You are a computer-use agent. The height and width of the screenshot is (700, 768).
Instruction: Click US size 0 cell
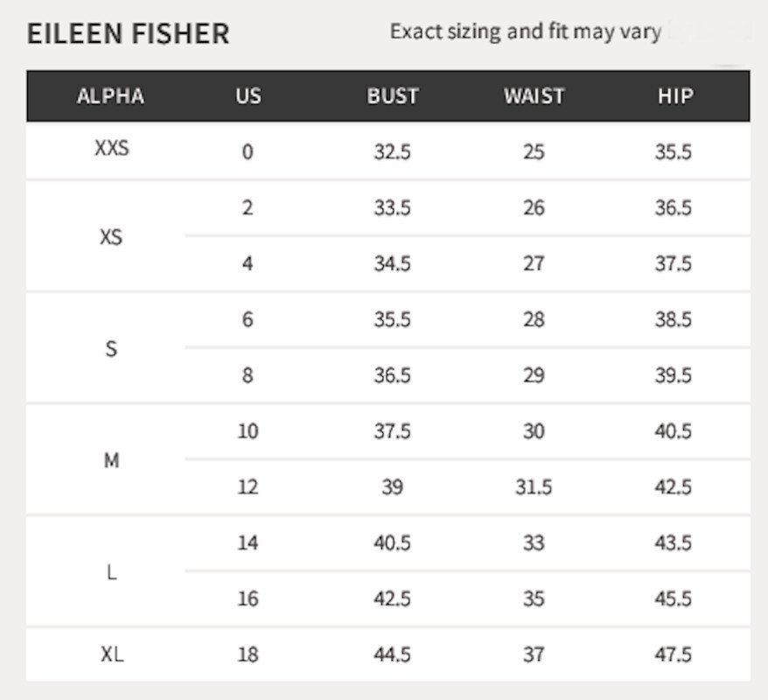coord(248,152)
